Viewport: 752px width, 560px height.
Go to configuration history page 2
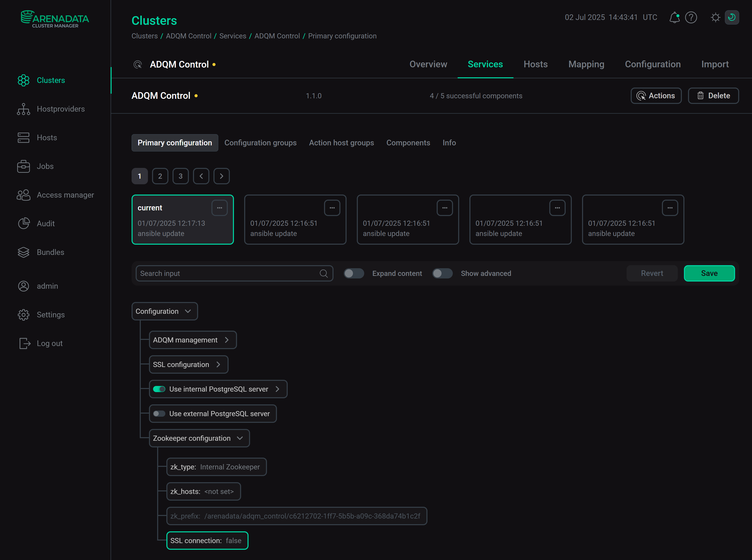point(160,176)
